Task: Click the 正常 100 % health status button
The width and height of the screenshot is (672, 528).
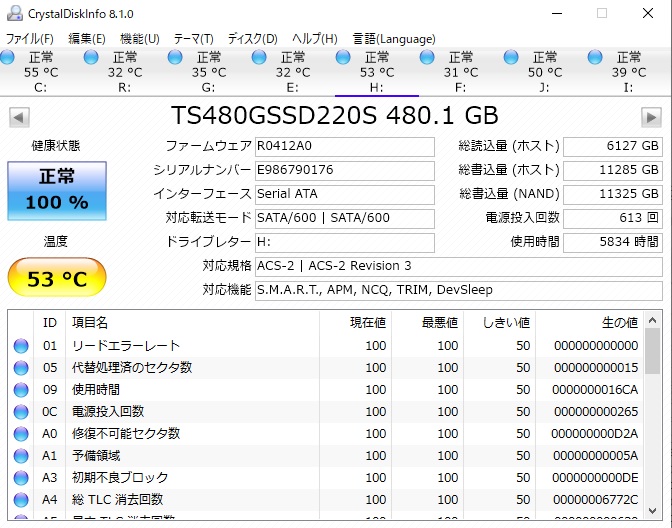Action: [57, 191]
